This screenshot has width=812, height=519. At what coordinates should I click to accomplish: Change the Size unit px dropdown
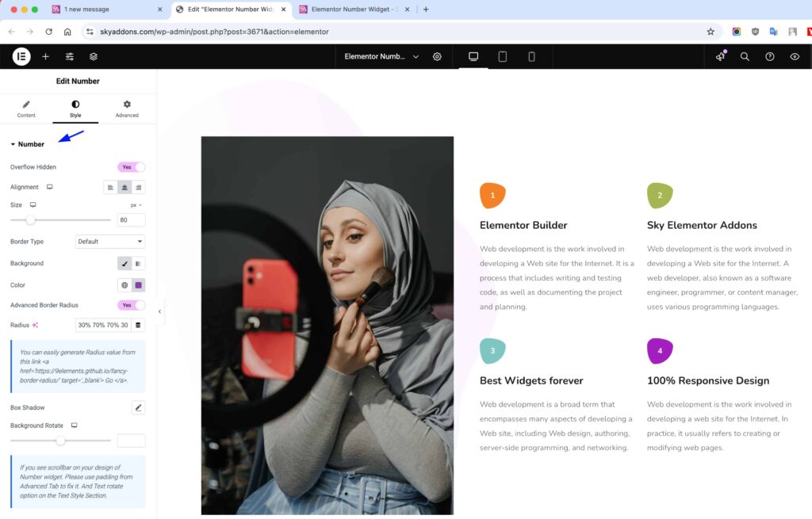[136, 205]
